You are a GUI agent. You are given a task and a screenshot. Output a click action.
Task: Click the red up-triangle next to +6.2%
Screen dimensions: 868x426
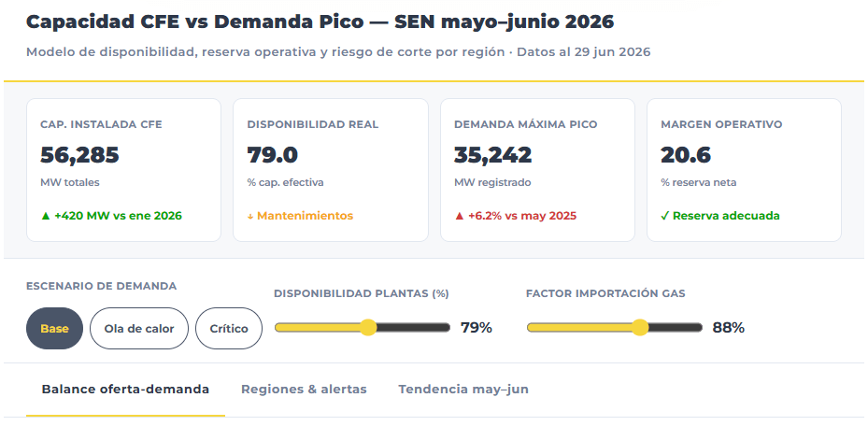(x=459, y=216)
